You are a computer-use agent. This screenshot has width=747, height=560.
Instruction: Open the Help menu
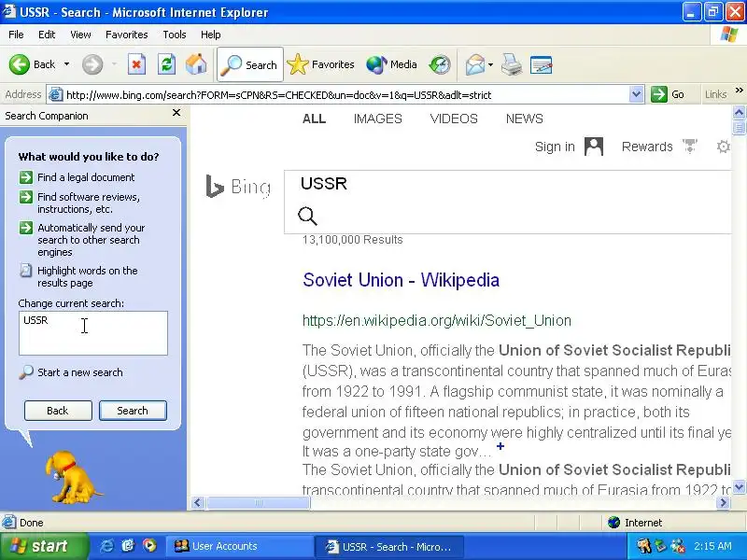pos(211,35)
